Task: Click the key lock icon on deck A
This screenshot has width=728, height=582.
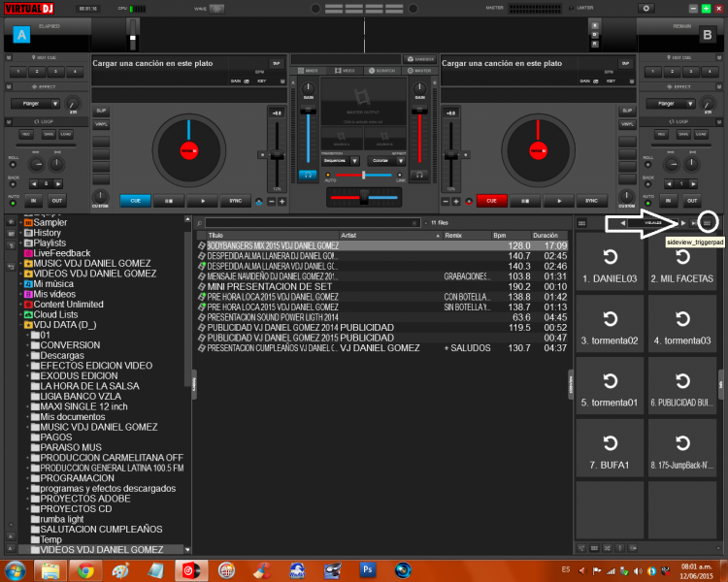Action: click(x=282, y=81)
